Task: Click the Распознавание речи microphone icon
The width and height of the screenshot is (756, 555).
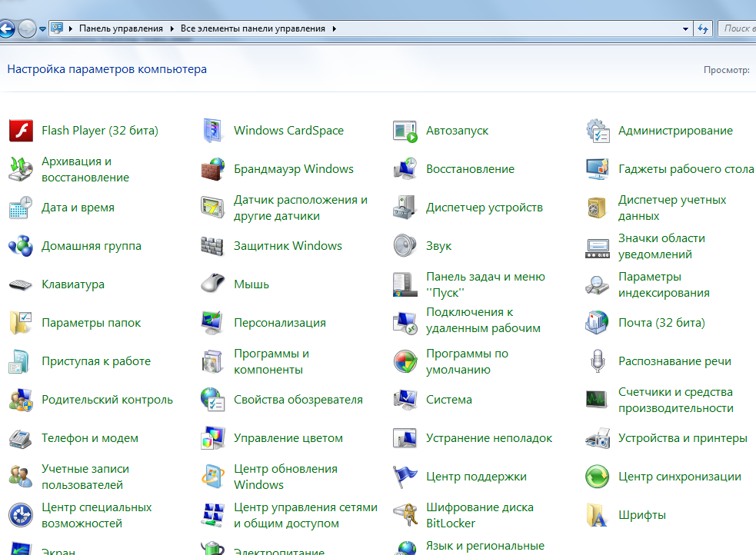Action: [598, 361]
